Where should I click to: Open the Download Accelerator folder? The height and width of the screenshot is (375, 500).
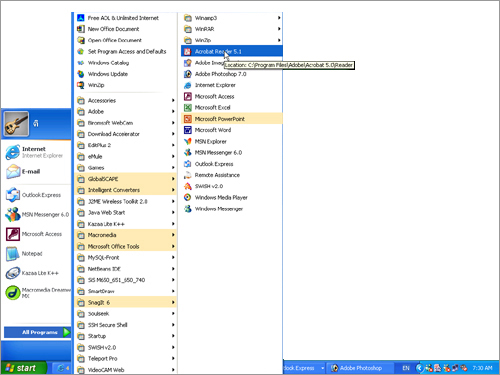tap(125, 134)
